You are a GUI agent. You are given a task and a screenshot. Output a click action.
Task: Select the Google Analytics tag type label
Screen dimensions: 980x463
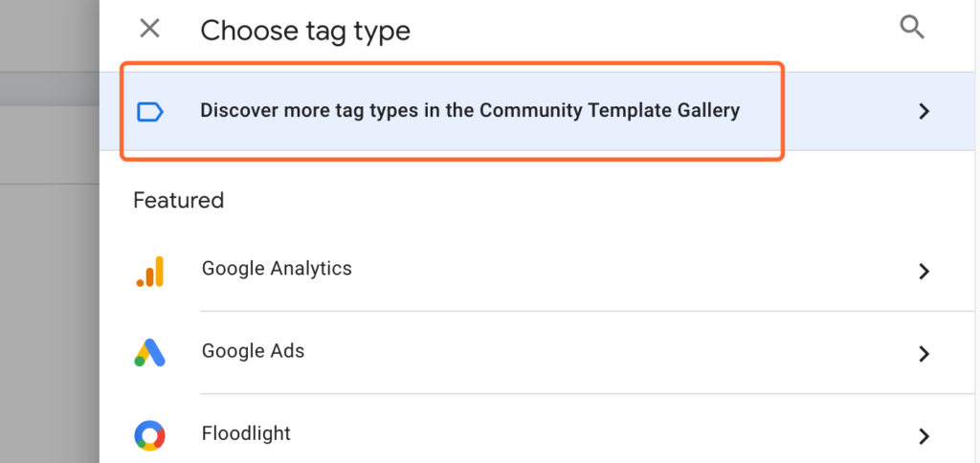coord(277,269)
